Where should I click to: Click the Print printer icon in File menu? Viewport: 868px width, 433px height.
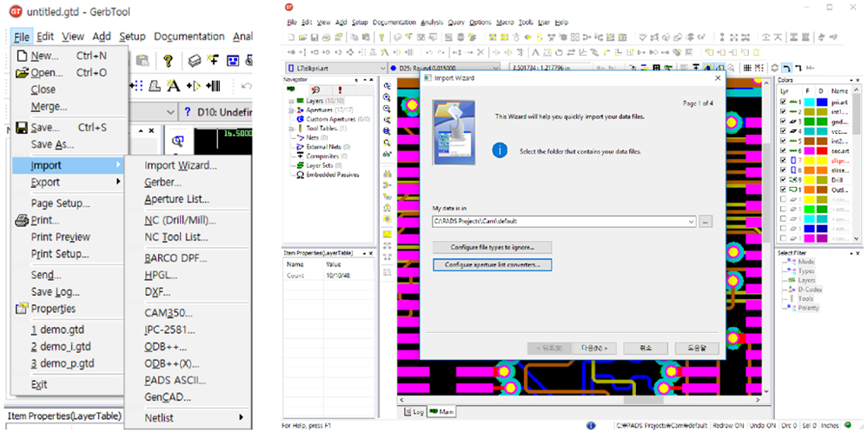[x=22, y=220]
